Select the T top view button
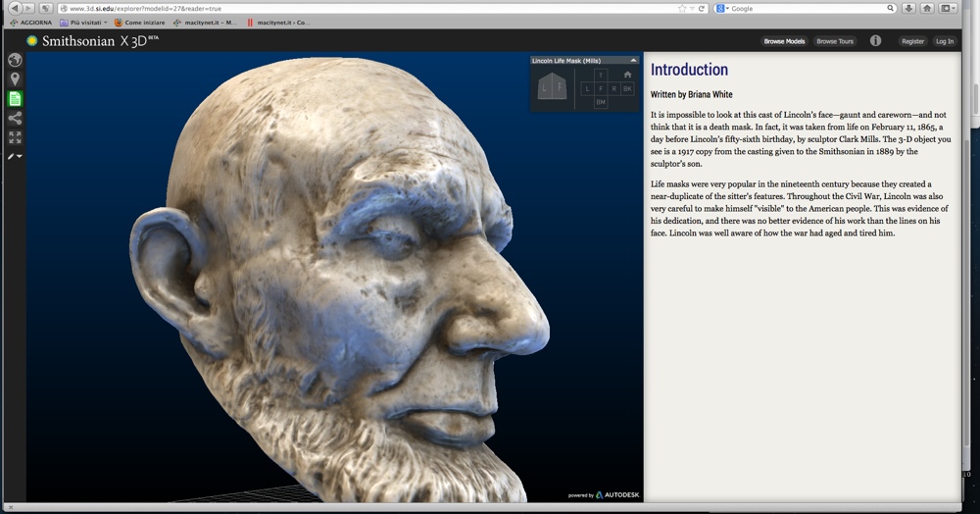 (x=601, y=75)
